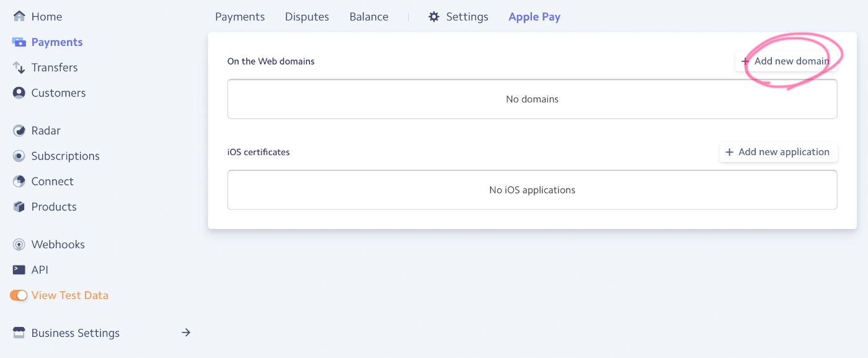
Task: Select the Customers person icon
Action: (x=19, y=93)
